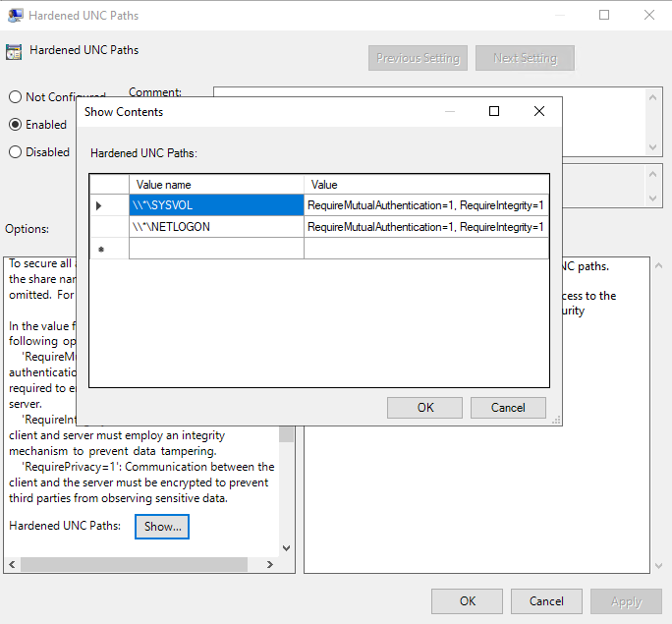Click the title bar window icon
Viewport: 672px width, 624px height.
point(16,16)
